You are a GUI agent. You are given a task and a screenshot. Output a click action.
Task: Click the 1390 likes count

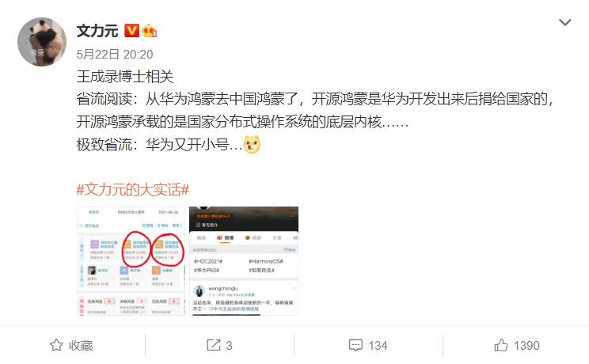[x=526, y=346]
